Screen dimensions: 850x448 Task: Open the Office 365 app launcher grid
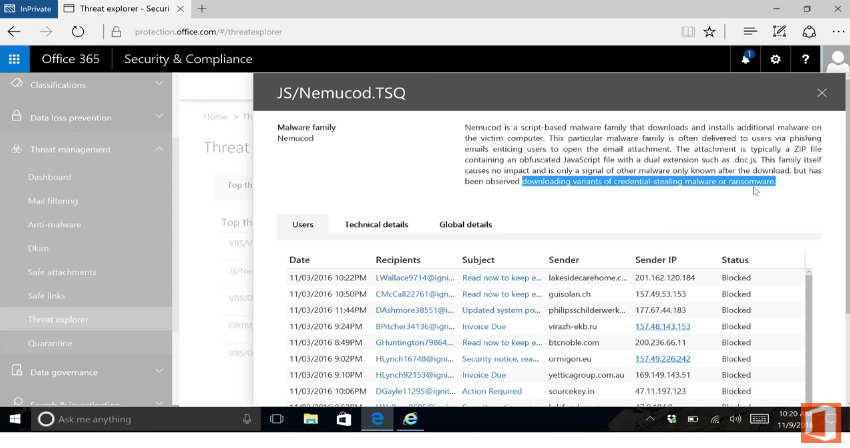pos(14,59)
